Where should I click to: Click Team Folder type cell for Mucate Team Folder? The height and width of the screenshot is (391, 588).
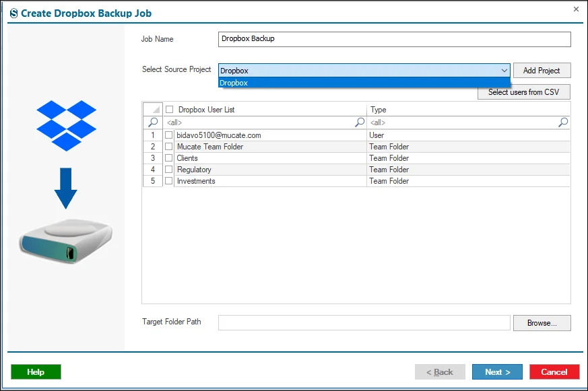click(x=468, y=147)
